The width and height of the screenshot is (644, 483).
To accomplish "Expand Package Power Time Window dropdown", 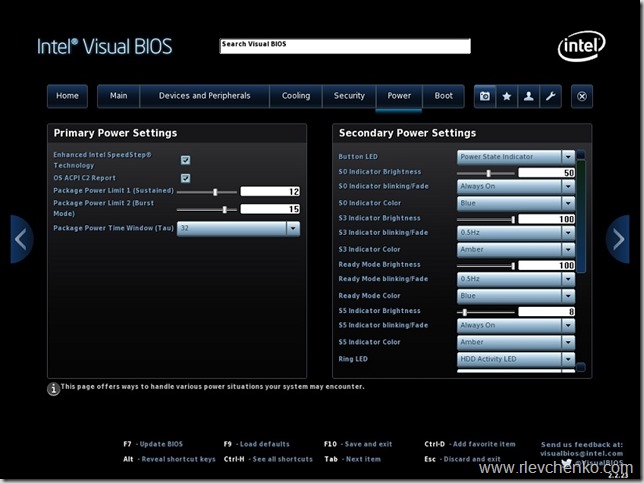I will tap(292, 228).
